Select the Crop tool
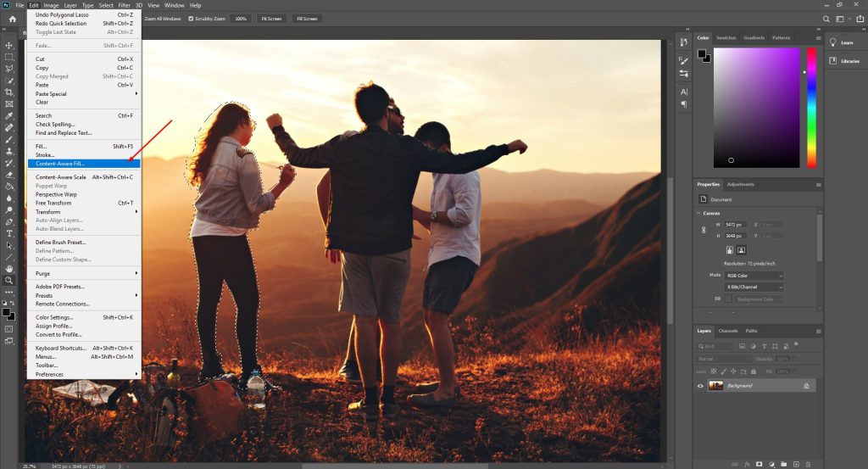Image resolution: width=868 pixels, height=469 pixels. point(9,92)
